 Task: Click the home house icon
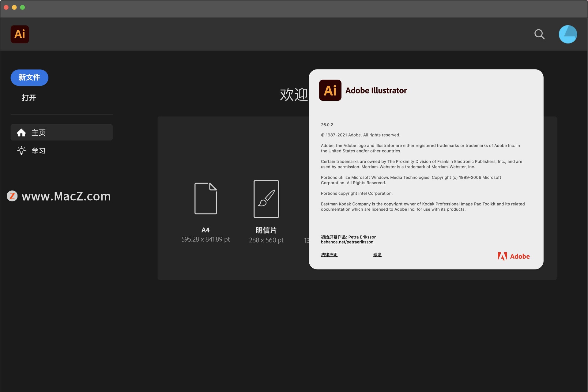21,132
